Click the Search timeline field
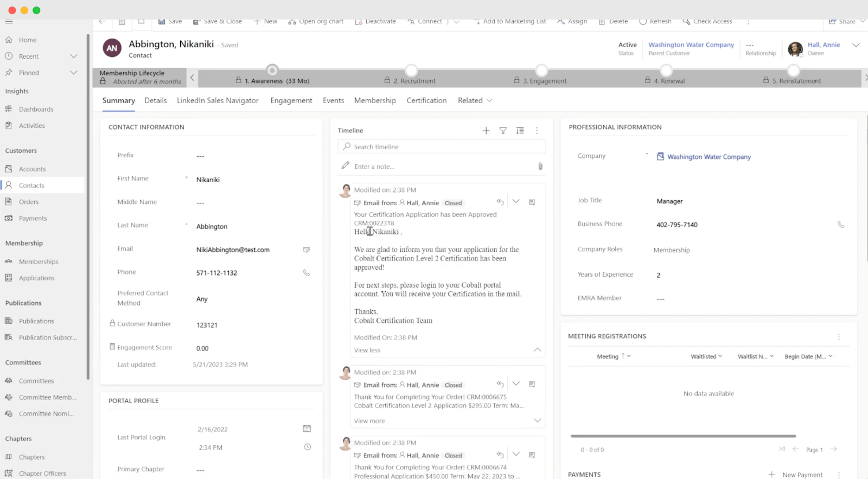 click(441, 147)
